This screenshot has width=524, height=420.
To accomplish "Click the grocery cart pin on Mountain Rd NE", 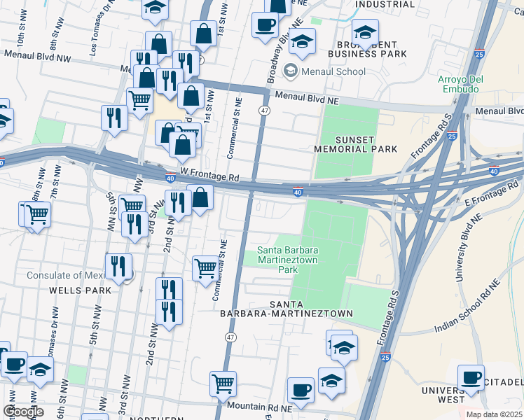I will point(223,386).
